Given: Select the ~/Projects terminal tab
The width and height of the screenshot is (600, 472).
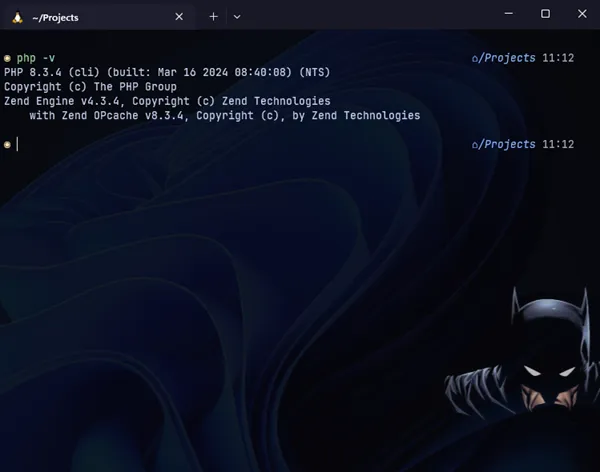Looking at the screenshot, I should coord(98,17).
